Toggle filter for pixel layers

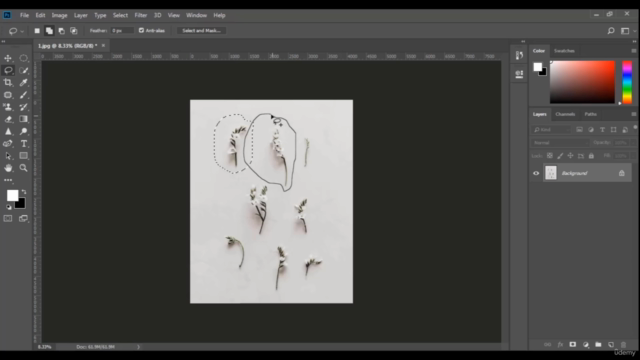click(579, 129)
